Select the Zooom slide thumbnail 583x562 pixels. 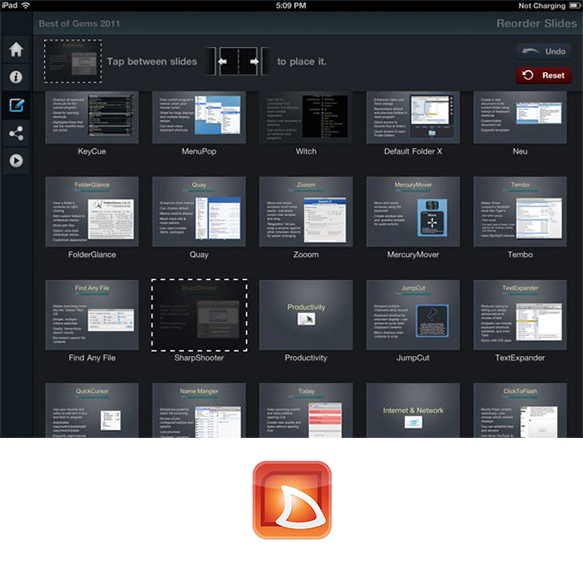[306, 211]
